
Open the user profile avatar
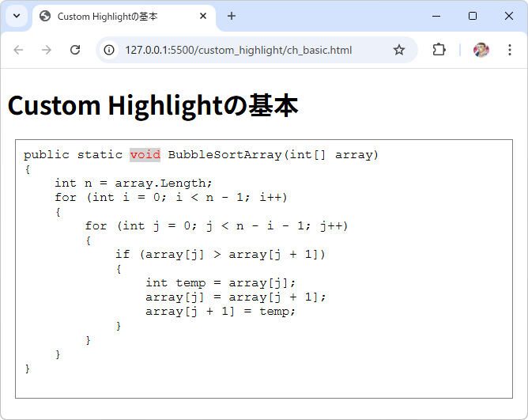pyautogui.click(x=481, y=50)
